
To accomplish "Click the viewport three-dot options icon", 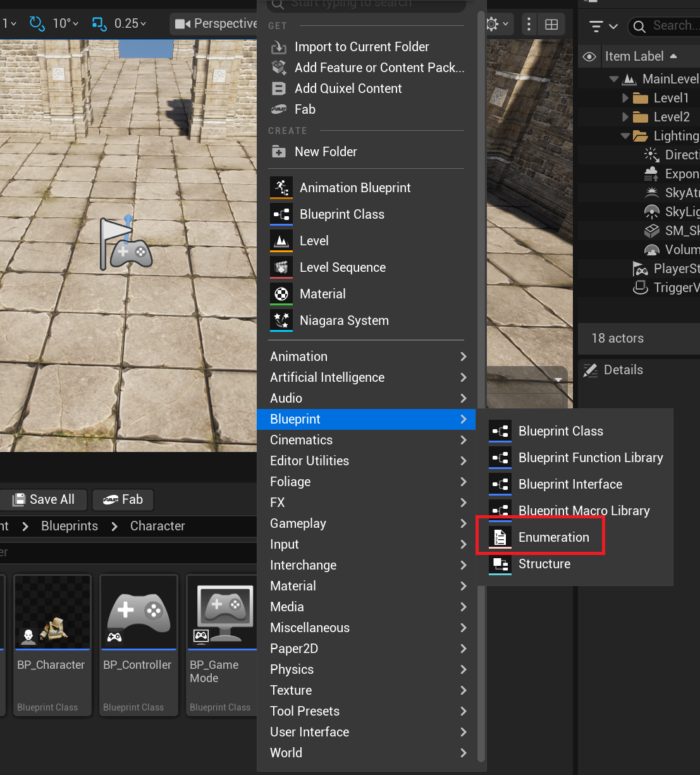I will click(x=529, y=24).
